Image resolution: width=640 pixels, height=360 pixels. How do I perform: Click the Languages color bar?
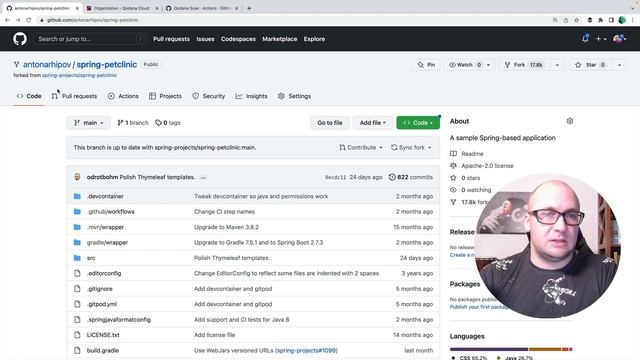click(x=511, y=349)
